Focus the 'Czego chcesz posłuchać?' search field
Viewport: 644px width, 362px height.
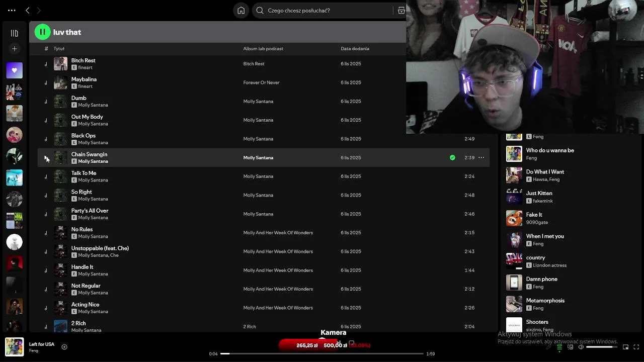(x=323, y=10)
